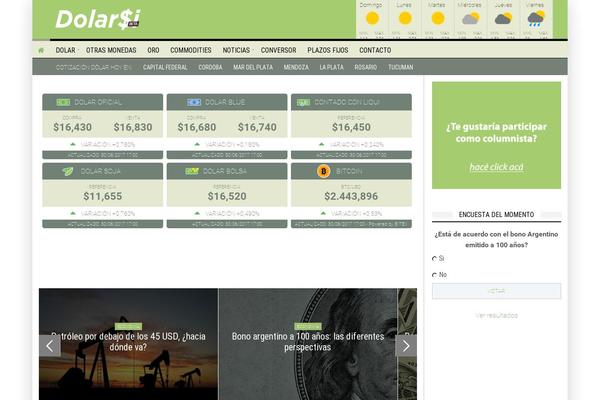
Task: Open the Oro menu item
Action: (153, 50)
